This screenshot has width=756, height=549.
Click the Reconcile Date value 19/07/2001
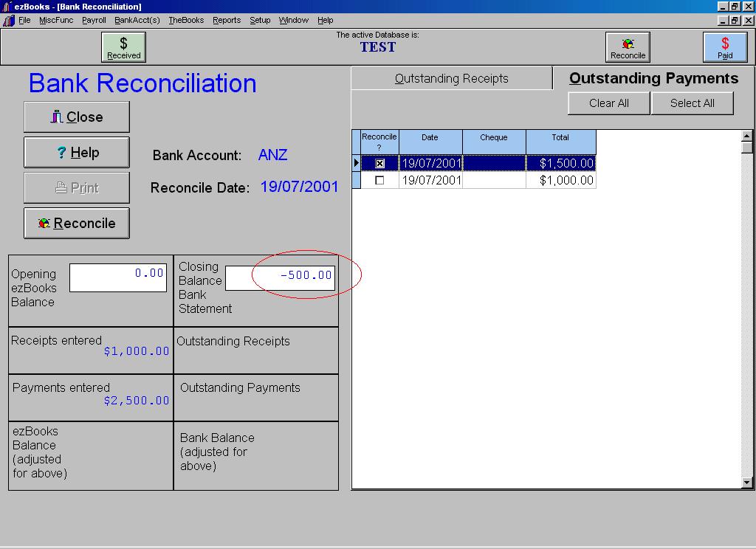click(300, 187)
